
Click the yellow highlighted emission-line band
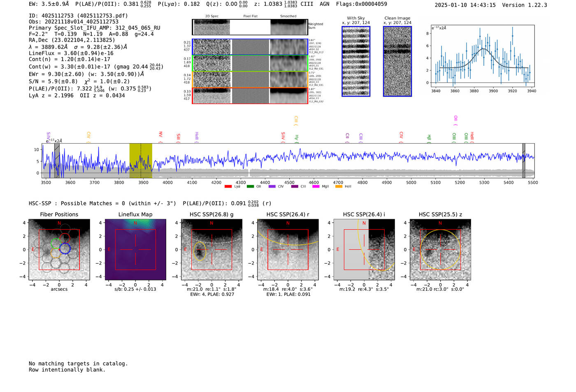tap(141, 161)
